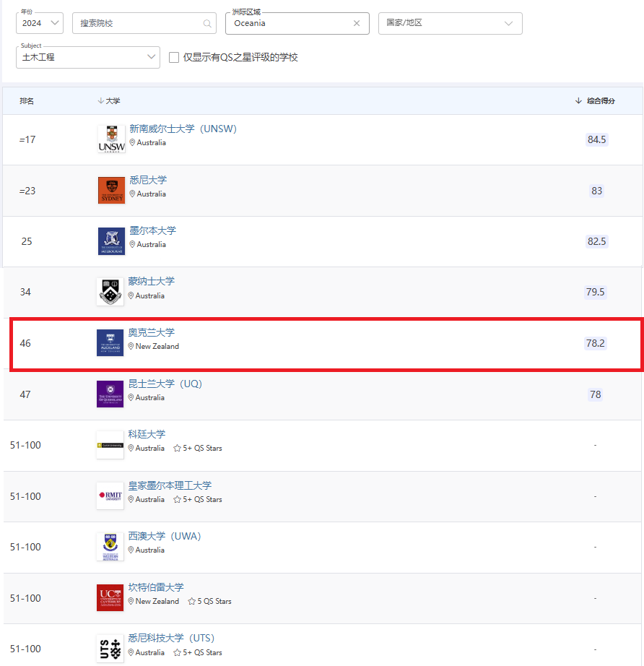This screenshot has width=644, height=666.
Task: Open the 皇家墨尔本理工大学 link
Action: tap(170, 485)
